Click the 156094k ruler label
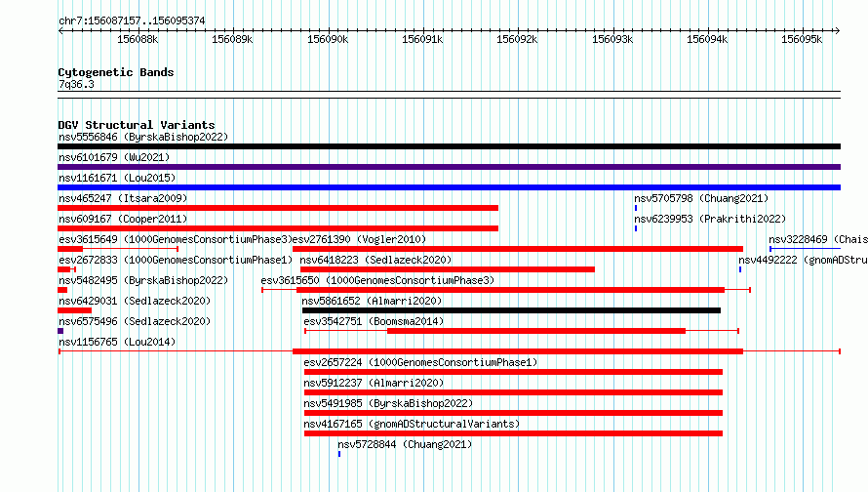The image size is (868, 492). pos(707,39)
